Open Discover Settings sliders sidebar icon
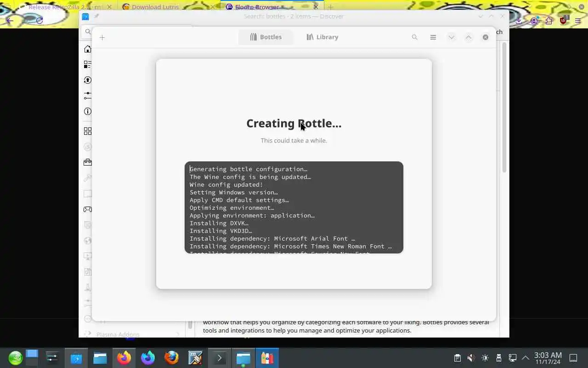588x368 pixels. coord(87,96)
